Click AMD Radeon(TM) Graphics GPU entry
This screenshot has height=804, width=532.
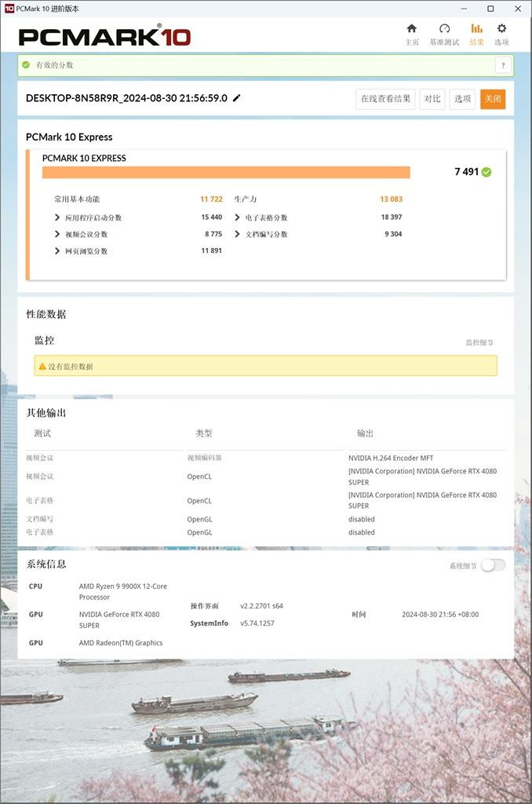tap(120, 642)
